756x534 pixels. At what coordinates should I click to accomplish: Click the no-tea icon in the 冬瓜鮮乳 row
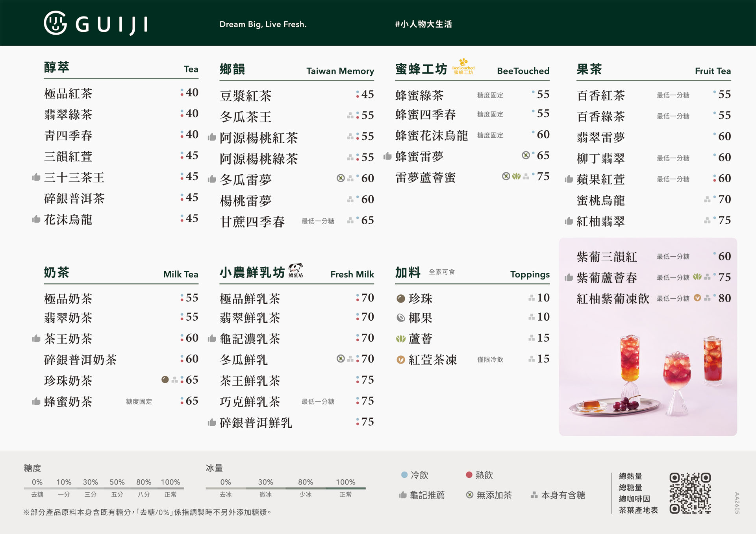click(x=341, y=358)
